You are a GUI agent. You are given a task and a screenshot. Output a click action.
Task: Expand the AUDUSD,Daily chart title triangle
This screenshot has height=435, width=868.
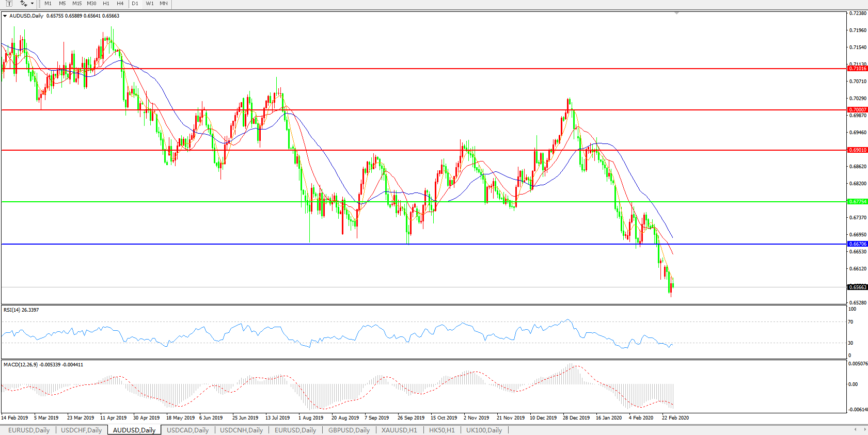tap(5, 16)
